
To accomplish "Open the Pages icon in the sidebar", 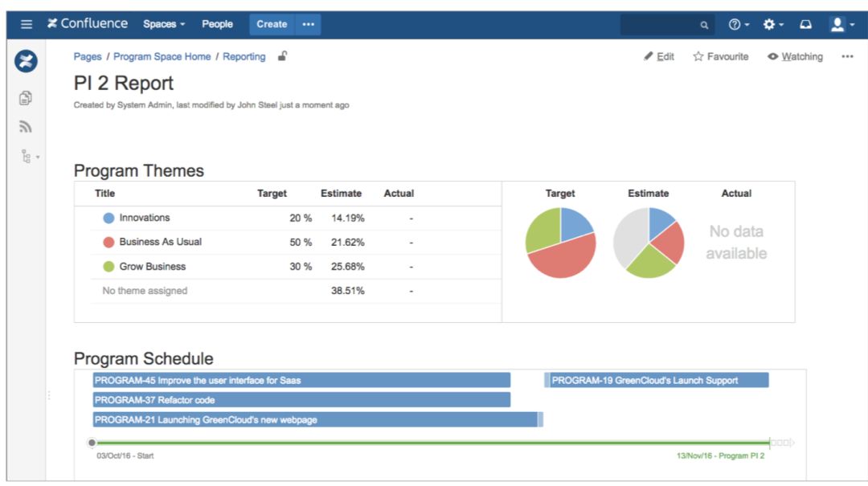I will (25, 97).
